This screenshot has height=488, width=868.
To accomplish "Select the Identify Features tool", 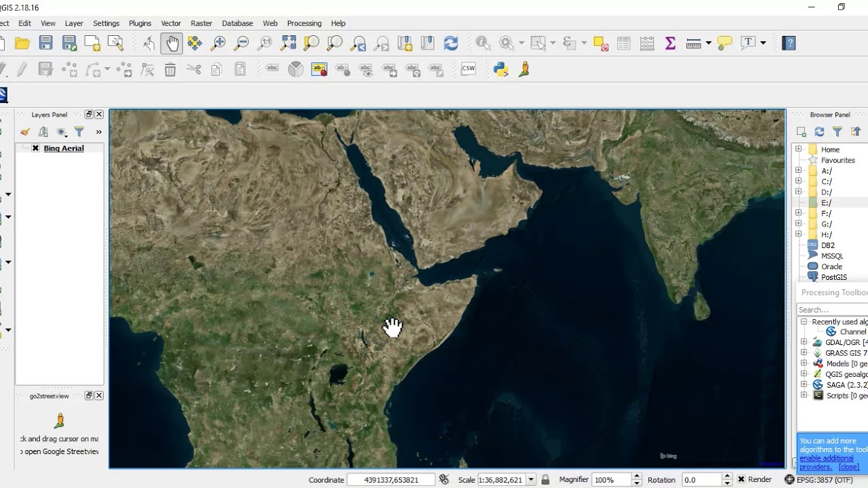I will click(x=483, y=43).
